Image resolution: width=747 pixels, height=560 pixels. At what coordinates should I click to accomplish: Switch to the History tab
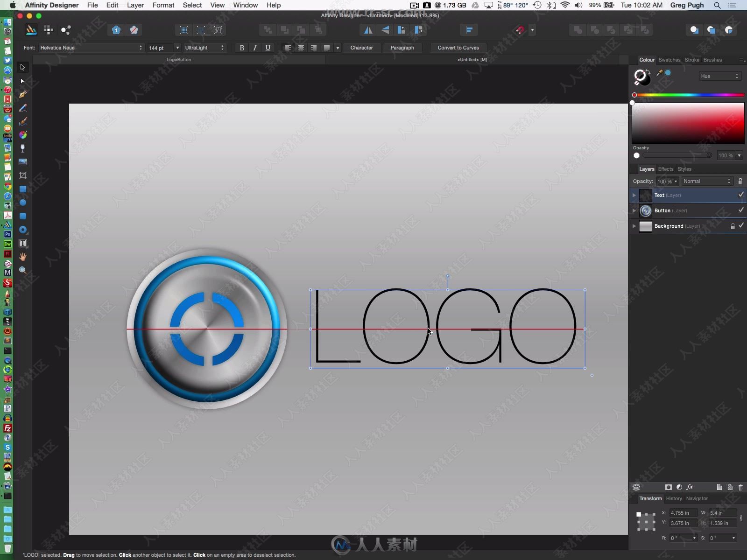[674, 498]
